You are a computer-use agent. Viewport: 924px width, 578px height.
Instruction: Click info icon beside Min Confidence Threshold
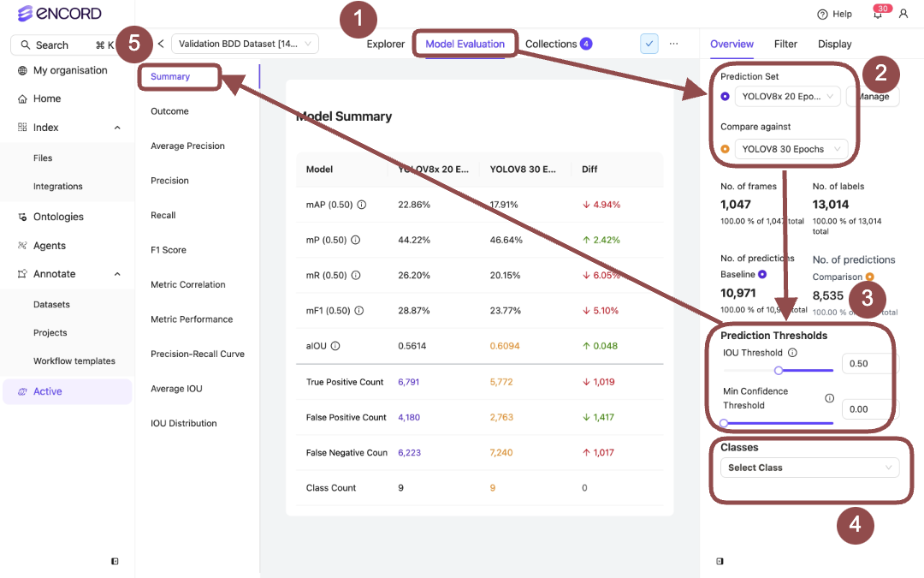tap(829, 398)
